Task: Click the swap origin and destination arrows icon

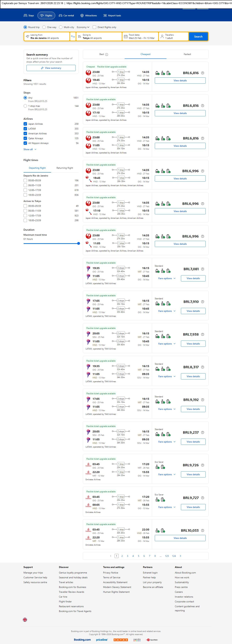Action: click(73, 36)
